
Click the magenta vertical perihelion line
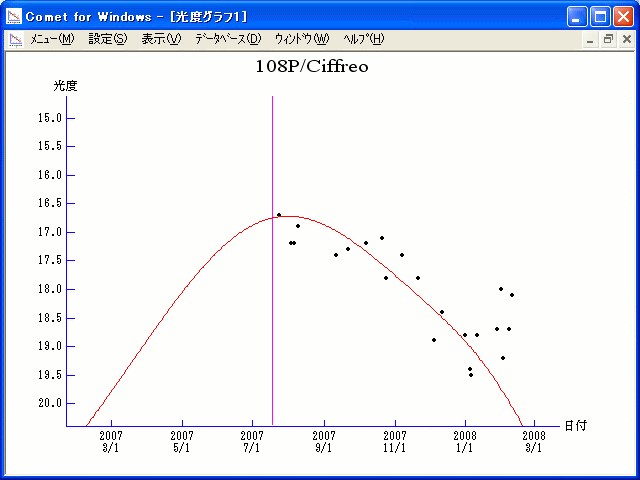(x=272, y=300)
